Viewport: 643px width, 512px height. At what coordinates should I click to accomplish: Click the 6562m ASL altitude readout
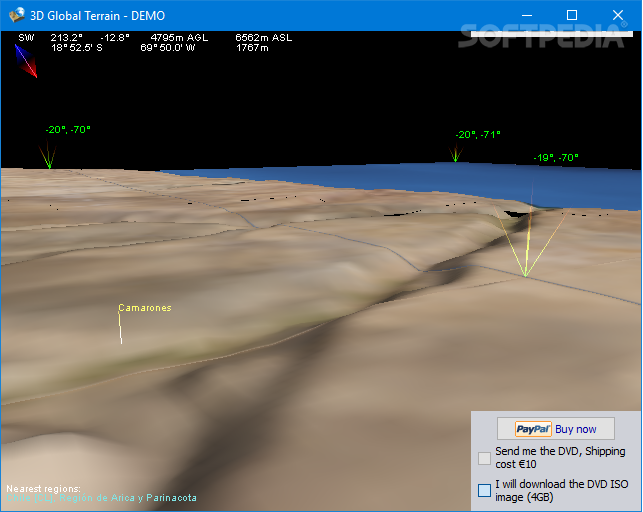[x=264, y=38]
